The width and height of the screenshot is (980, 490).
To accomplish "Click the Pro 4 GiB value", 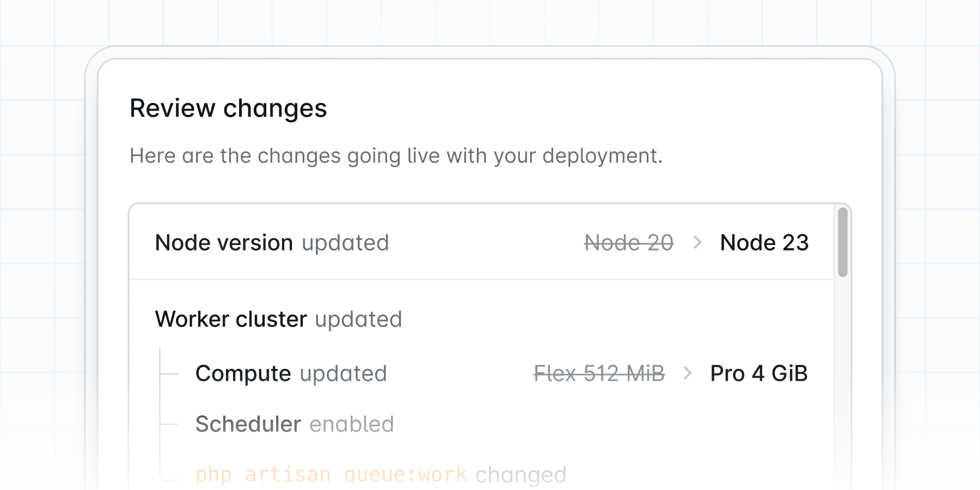I will pos(759,373).
